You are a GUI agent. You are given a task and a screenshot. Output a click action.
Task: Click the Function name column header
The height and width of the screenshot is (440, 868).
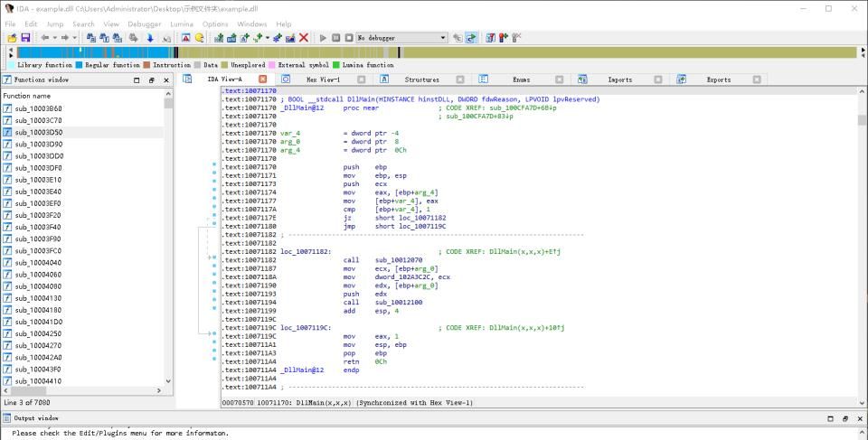(27, 96)
